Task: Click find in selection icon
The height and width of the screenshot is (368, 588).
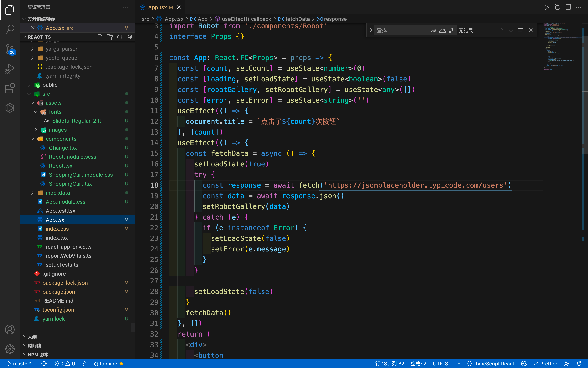Action: (x=521, y=30)
